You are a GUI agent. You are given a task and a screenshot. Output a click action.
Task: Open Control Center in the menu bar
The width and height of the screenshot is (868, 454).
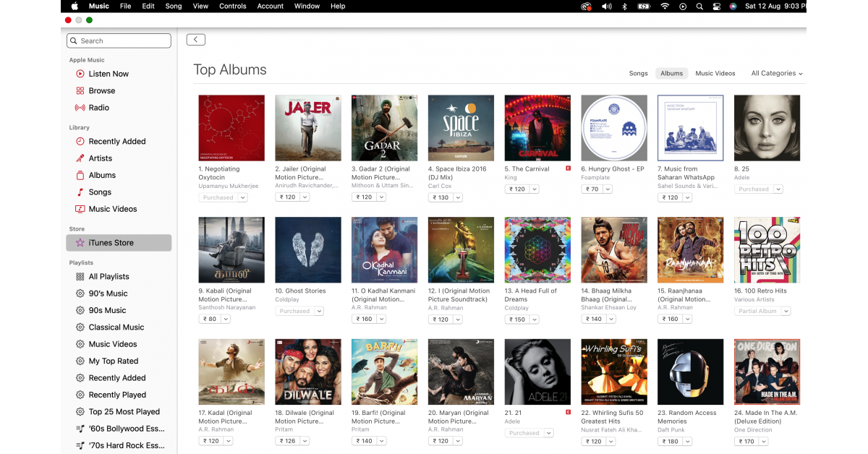pos(716,7)
